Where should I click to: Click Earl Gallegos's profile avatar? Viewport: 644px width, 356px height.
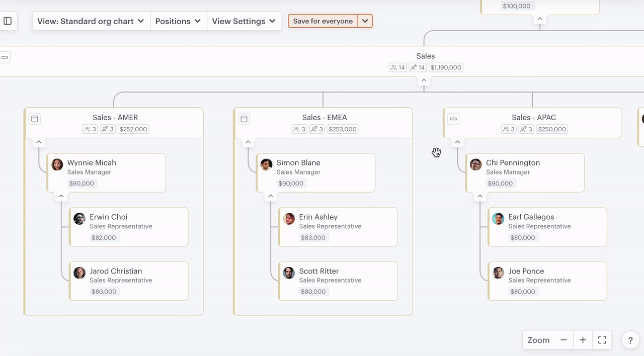498,219
